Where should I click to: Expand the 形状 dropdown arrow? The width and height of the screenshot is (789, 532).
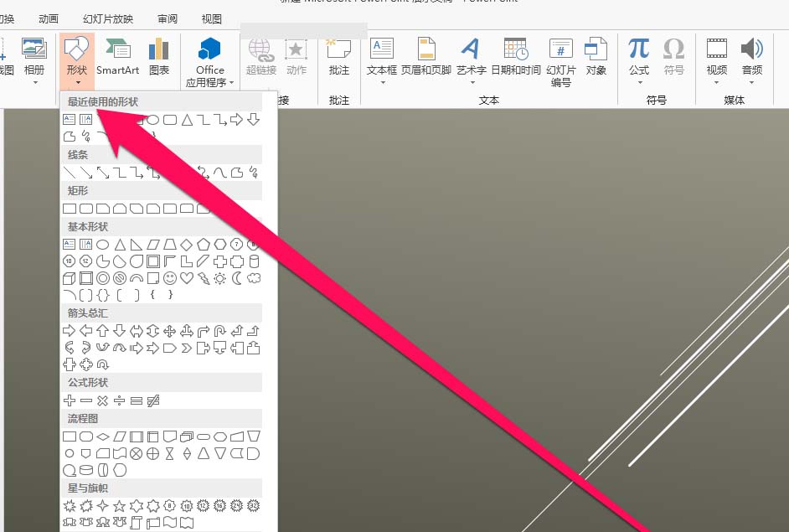78,83
